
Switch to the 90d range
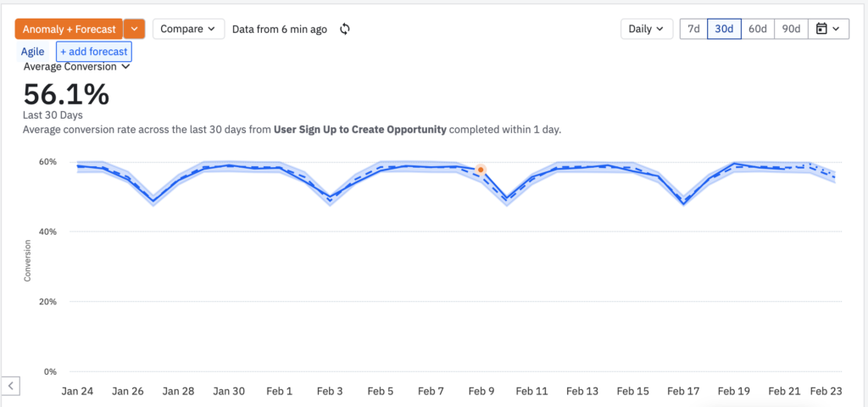pos(791,29)
